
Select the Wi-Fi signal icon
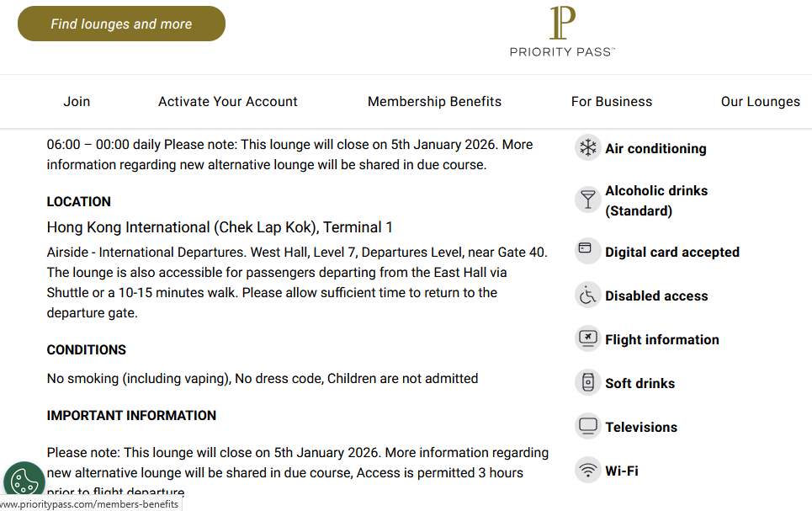(587, 470)
